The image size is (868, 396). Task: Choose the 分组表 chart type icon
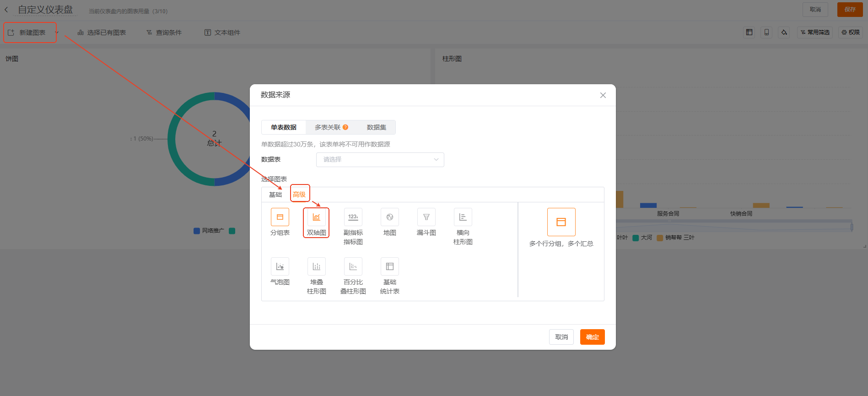point(280,217)
